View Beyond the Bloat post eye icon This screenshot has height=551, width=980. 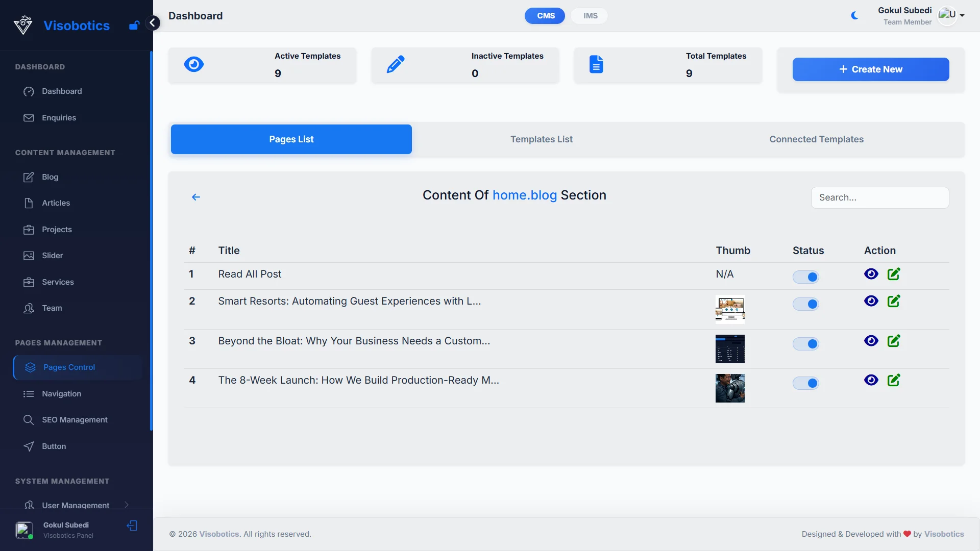coord(871,341)
